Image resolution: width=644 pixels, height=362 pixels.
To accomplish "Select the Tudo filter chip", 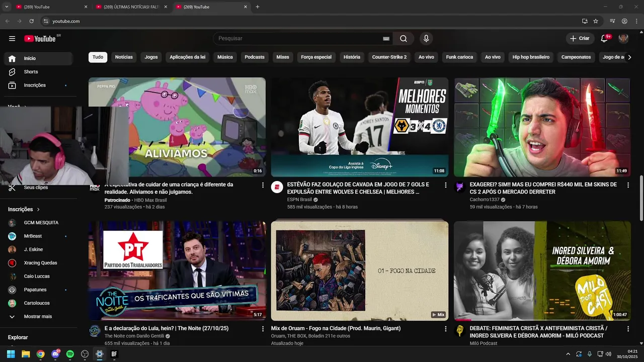I will (98, 57).
